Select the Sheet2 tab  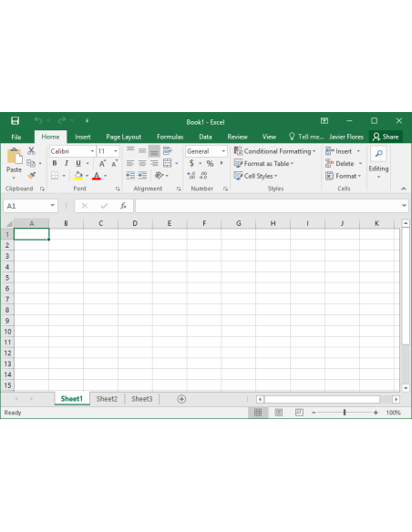click(107, 399)
